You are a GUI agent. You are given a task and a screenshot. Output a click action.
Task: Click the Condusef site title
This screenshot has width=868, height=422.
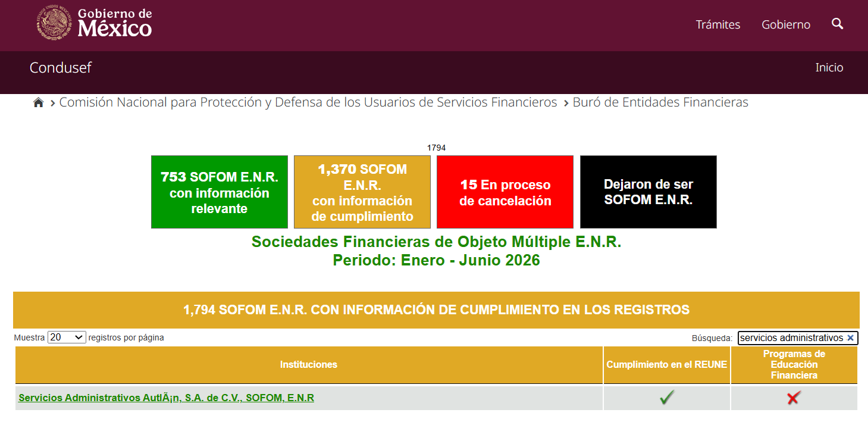click(61, 67)
